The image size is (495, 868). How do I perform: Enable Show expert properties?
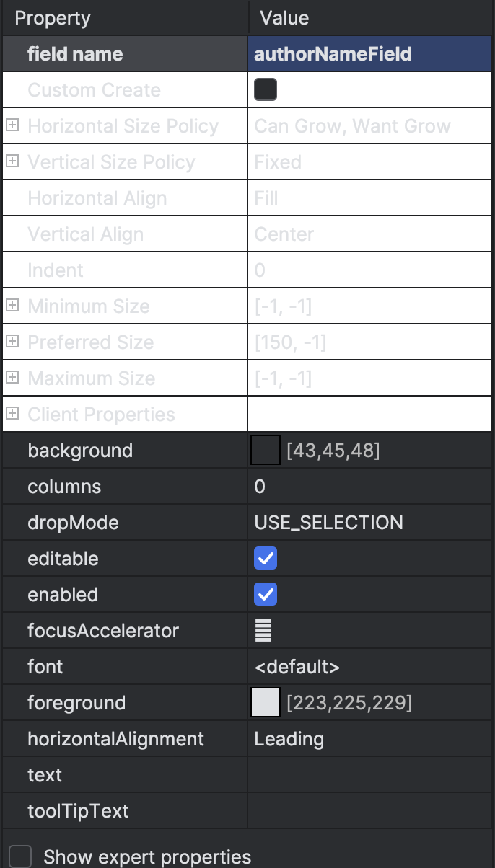coord(20,856)
